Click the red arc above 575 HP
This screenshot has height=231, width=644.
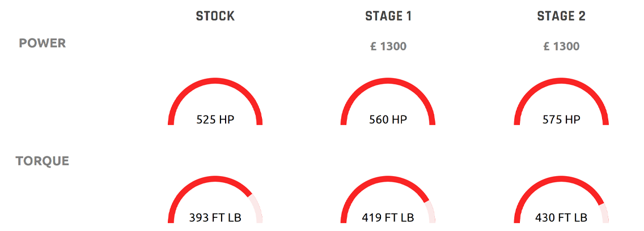tap(561, 80)
